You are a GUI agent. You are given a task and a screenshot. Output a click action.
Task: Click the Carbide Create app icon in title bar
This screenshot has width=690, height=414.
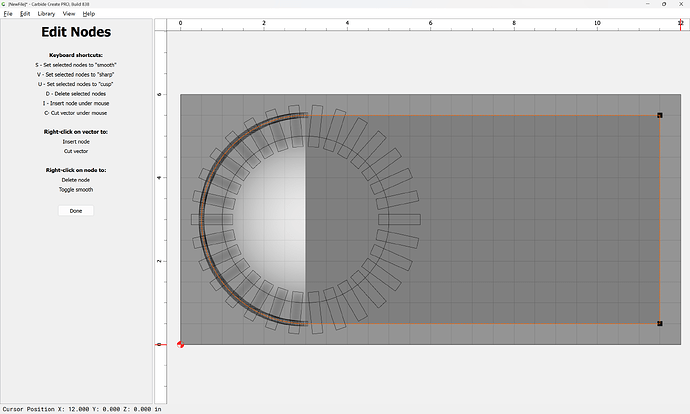coord(4,4)
